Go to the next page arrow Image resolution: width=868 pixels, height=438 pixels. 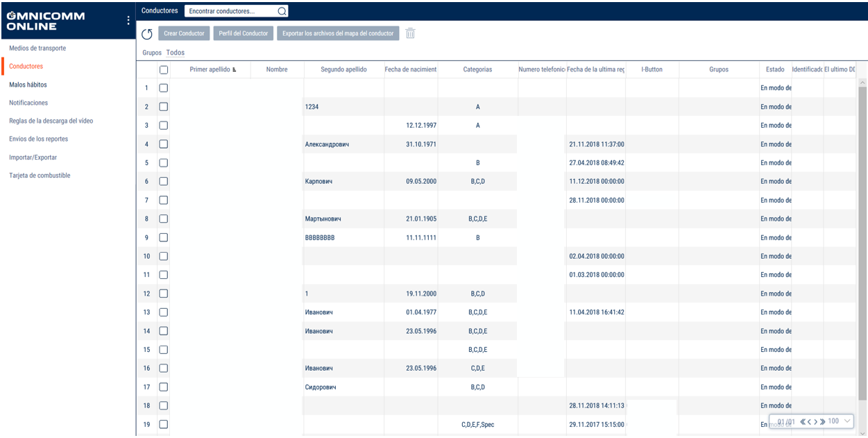pyautogui.click(x=815, y=421)
